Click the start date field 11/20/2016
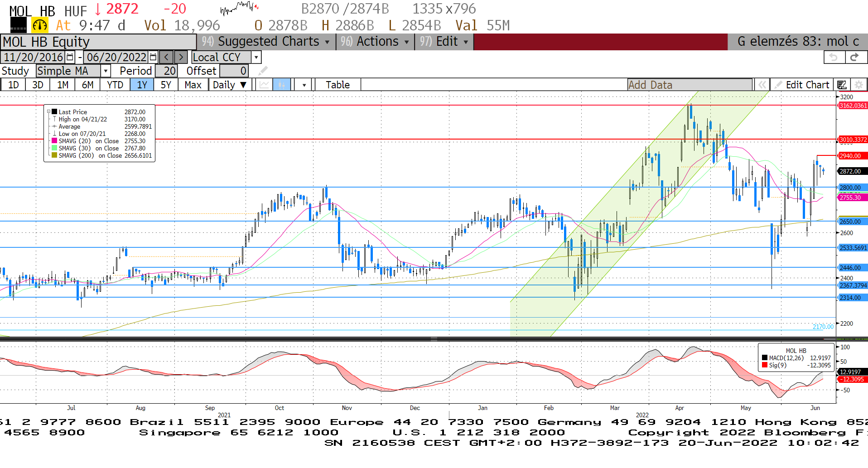Image resolution: width=868 pixels, height=468 pixels. point(33,57)
